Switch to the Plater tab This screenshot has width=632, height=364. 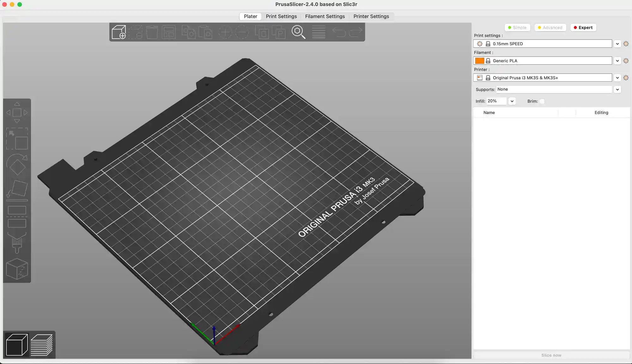click(x=251, y=16)
